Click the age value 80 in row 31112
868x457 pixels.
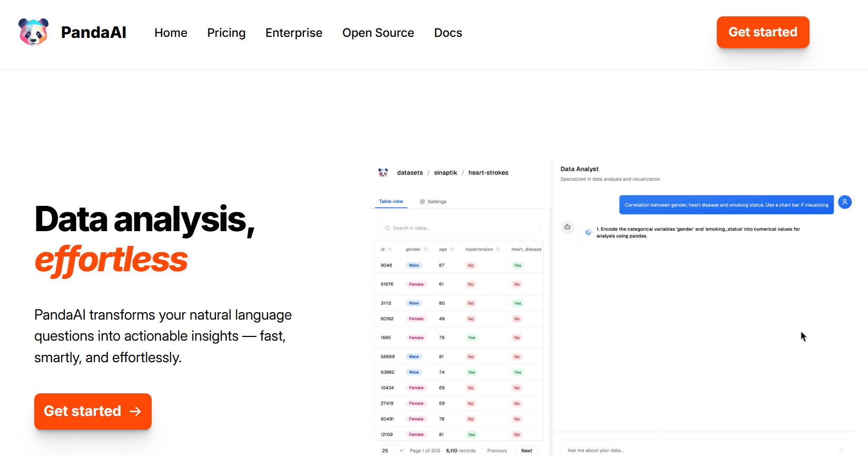coord(442,303)
